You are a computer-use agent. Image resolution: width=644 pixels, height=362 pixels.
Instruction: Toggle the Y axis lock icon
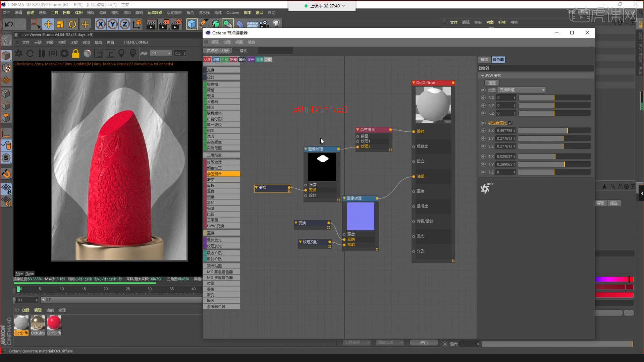pos(113,24)
